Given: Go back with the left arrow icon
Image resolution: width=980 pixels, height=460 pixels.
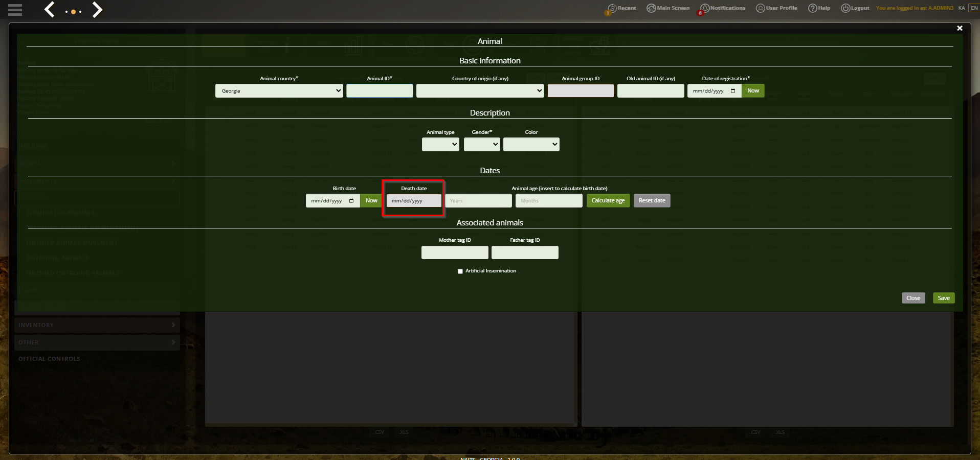Looking at the screenshot, I should tap(49, 9).
